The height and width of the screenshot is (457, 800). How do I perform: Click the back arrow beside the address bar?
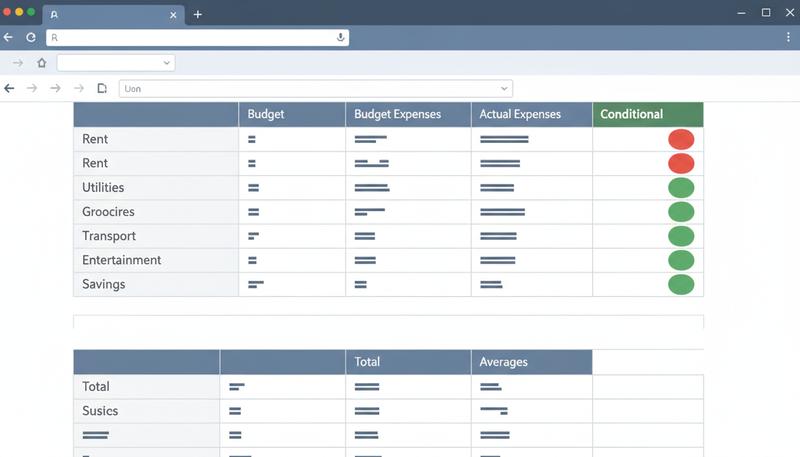[x=8, y=37]
